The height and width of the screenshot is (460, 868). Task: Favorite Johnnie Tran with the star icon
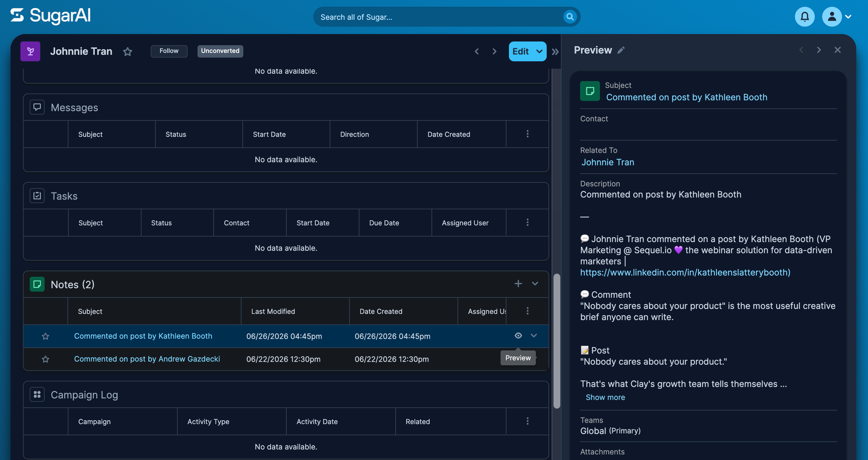(127, 52)
